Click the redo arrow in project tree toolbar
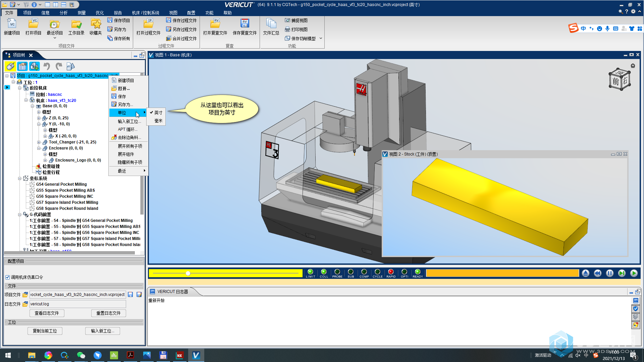Viewport: 644px width, 362px height. 59,66
